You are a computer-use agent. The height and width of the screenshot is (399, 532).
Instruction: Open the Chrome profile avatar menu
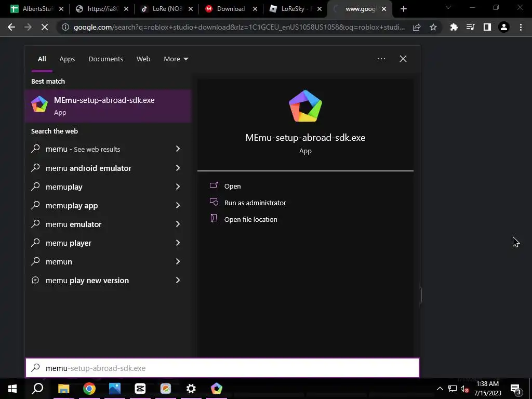504,27
